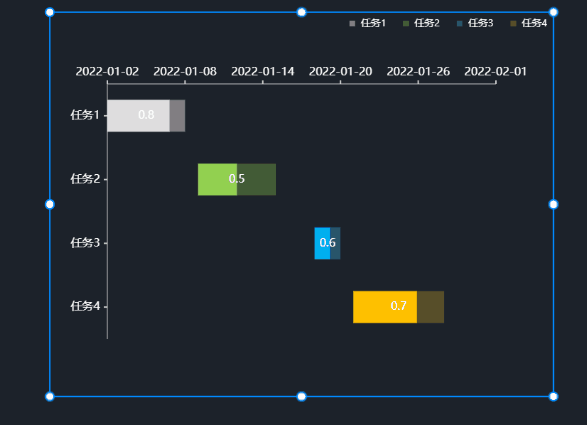Click the bottom-right resize handle
Image resolution: width=587 pixels, height=425 pixels.
click(553, 397)
